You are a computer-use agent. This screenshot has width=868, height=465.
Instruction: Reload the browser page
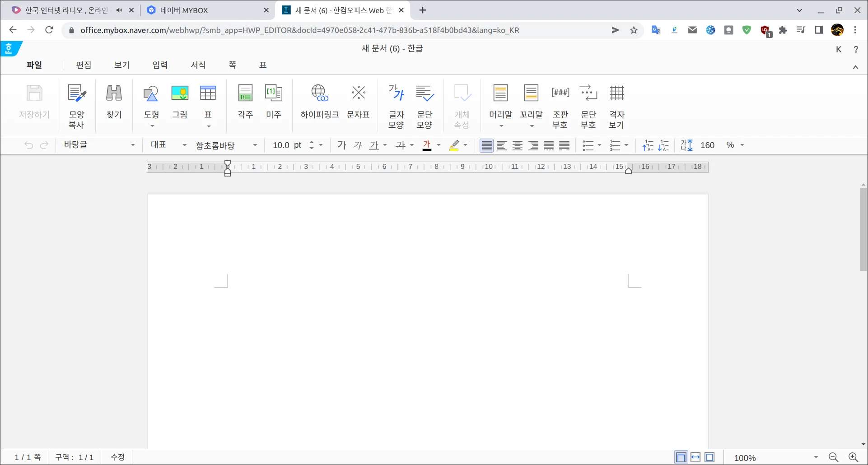click(49, 30)
